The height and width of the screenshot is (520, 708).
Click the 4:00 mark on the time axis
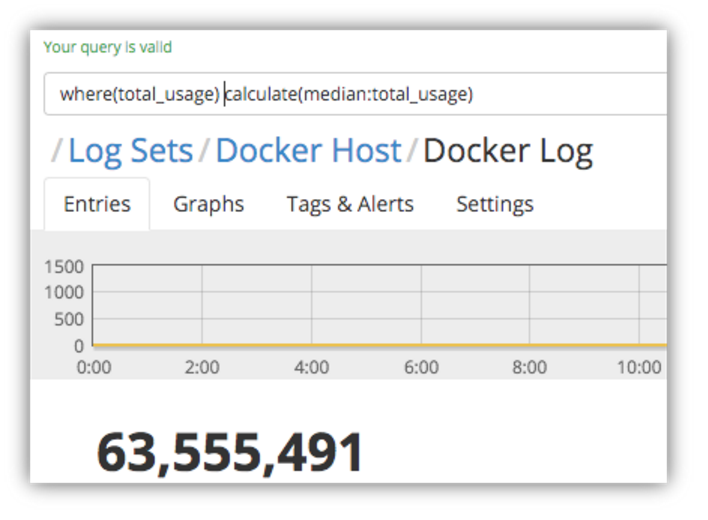tap(312, 367)
